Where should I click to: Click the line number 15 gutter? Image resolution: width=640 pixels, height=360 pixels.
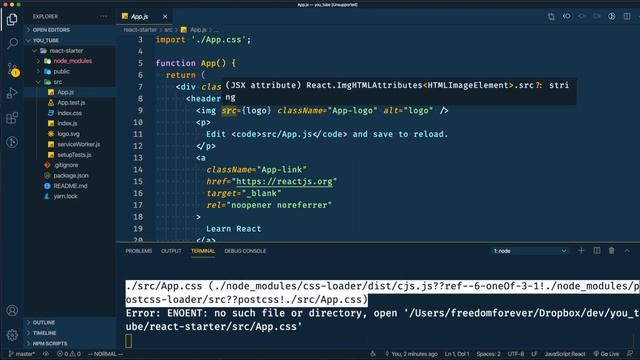tap(138, 181)
